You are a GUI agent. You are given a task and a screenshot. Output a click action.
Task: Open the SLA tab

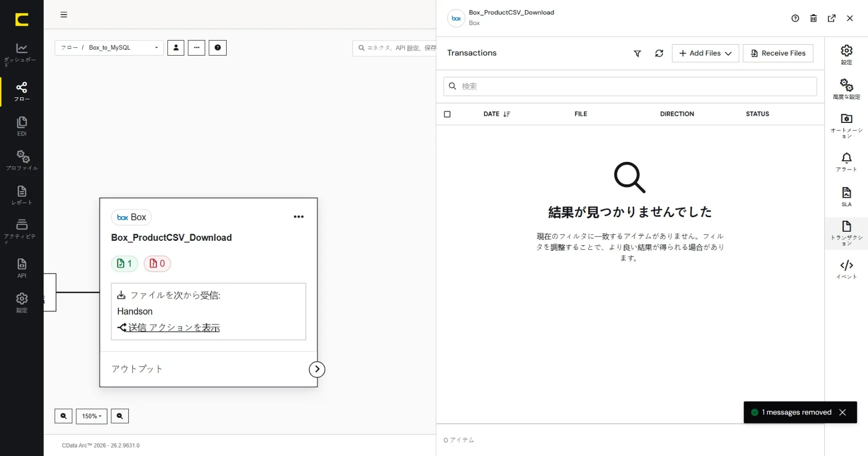846,197
